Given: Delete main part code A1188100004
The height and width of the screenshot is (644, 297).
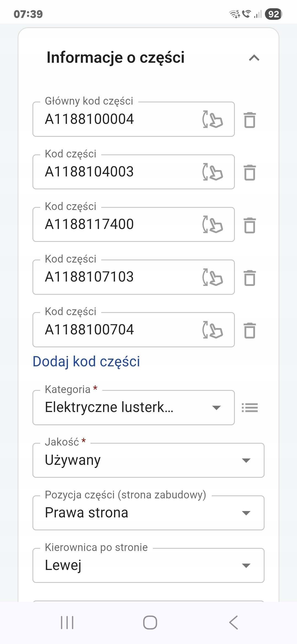Looking at the screenshot, I should click(x=250, y=120).
